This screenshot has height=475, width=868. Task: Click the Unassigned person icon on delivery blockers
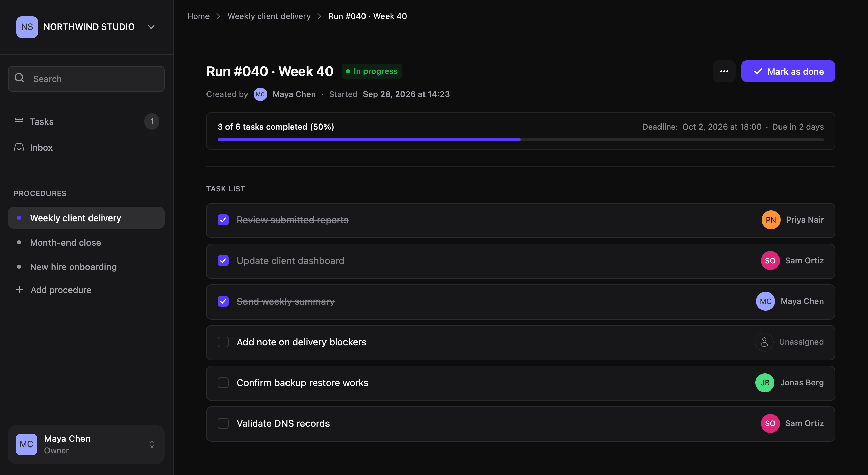coord(764,342)
